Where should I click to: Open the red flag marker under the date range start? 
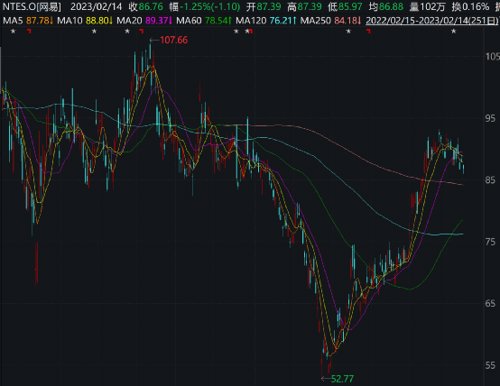[369, 31]
